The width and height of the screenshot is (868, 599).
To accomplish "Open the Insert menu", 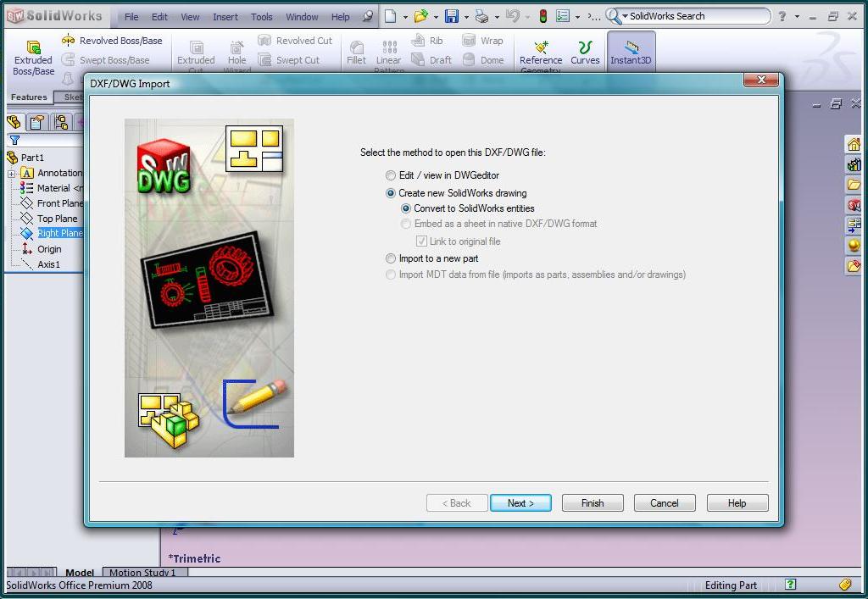I will click(x=225, y=17).
